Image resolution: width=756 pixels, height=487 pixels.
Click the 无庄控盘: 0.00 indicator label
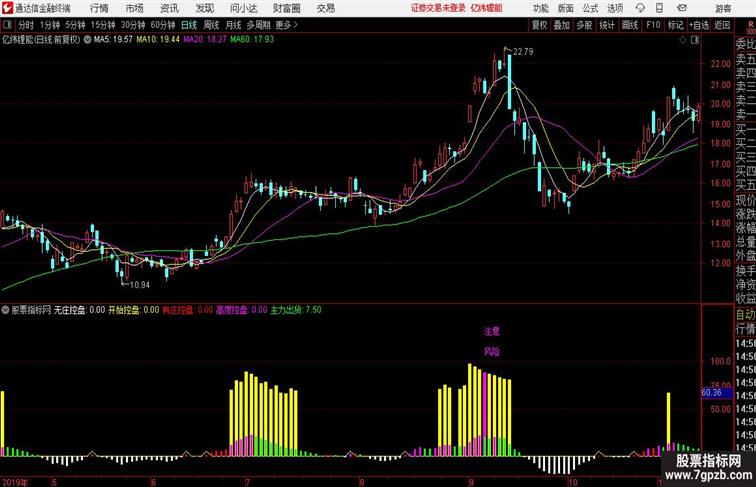point(80,310)
